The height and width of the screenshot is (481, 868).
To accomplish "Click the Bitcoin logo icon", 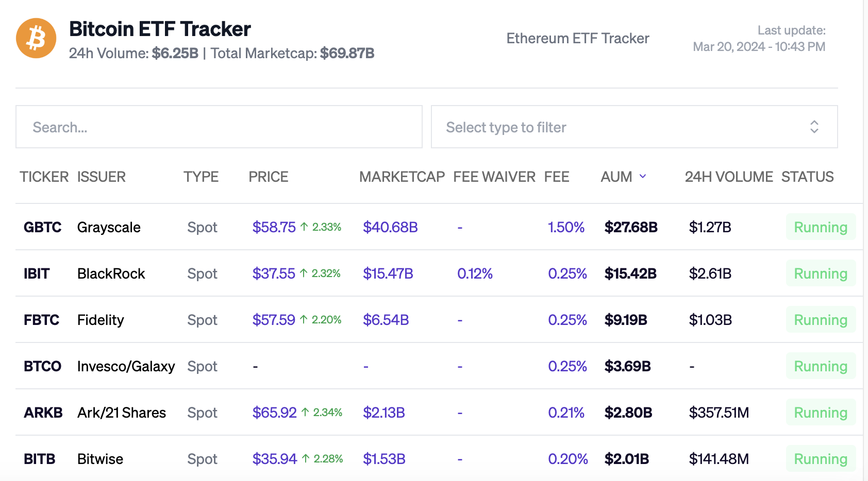I will (x=36, y=38).
